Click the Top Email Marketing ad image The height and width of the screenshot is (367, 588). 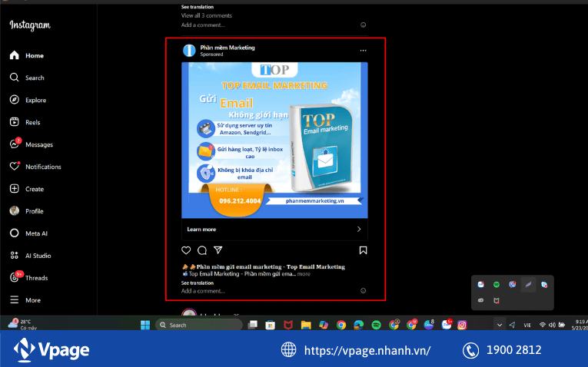tap(274, 140)
